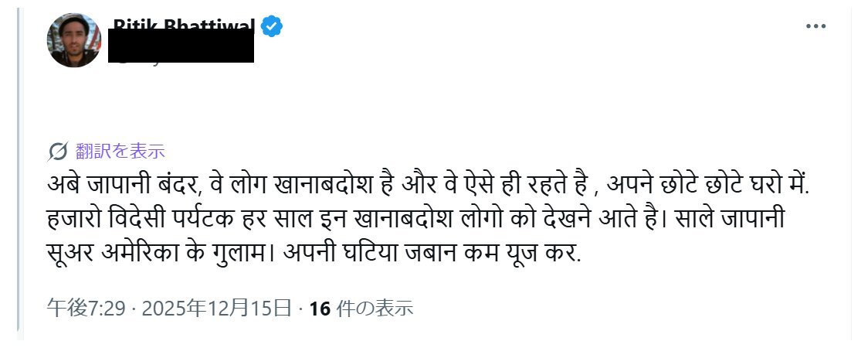Viewport: 868px width, 348px height.
Task: Open Ritik Bhattiwal's profile avatar
Action: (x=75, y=40)
